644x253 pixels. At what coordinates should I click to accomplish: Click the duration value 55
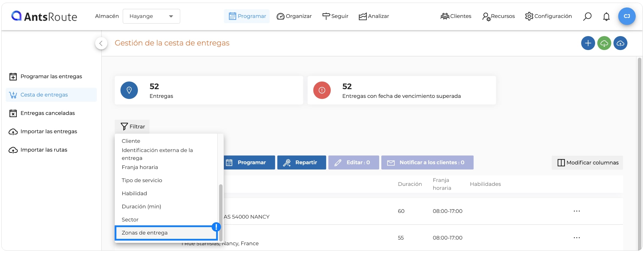click(x=401, y=238)
